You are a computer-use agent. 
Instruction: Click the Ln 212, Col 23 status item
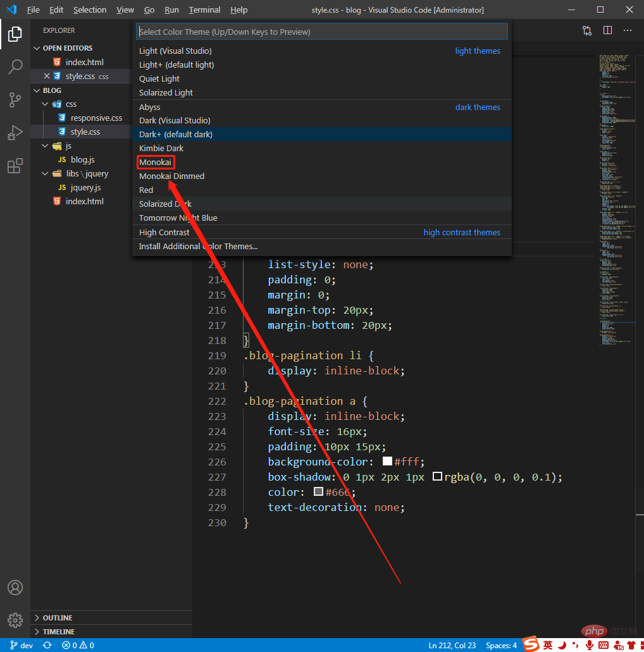point(452,645)
